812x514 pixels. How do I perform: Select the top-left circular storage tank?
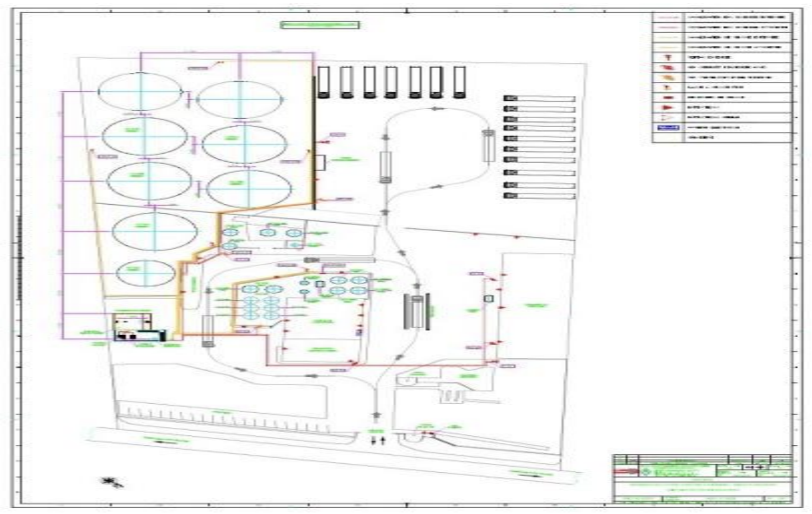pos(141,92)
